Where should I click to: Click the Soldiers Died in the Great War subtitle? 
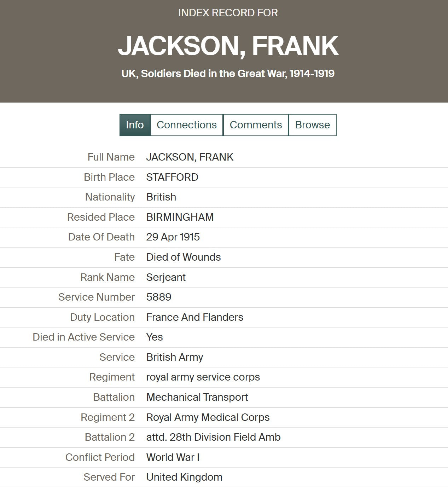click(x=228, y=74)
